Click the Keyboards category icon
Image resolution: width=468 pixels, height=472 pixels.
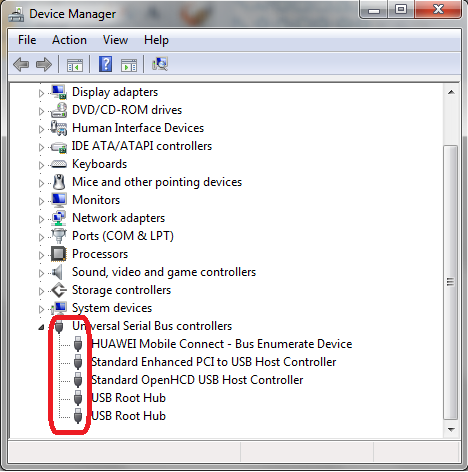pyautogui.click(x=59, y=164)
